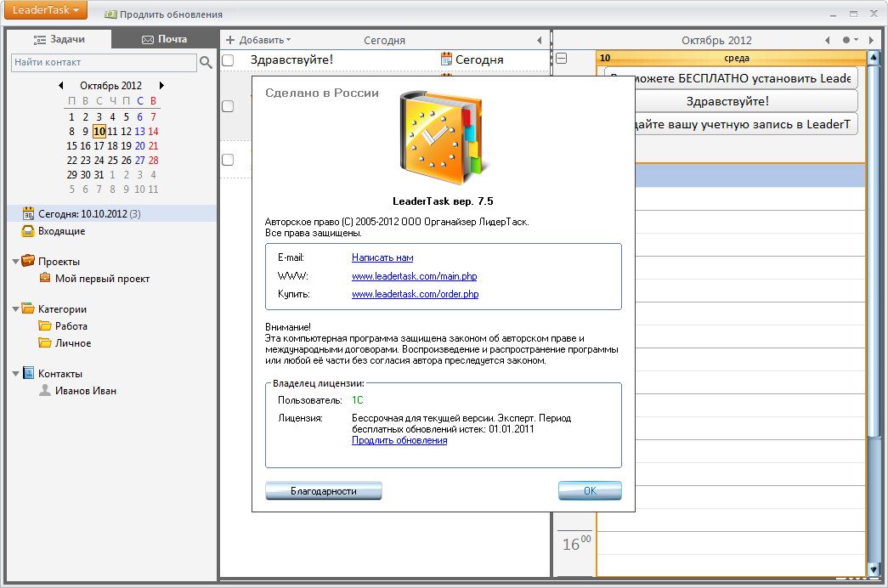This screenshot has height=588, width=888.
Task: Collapse the Проекты tree section
Action: click(x=16, y=262)
